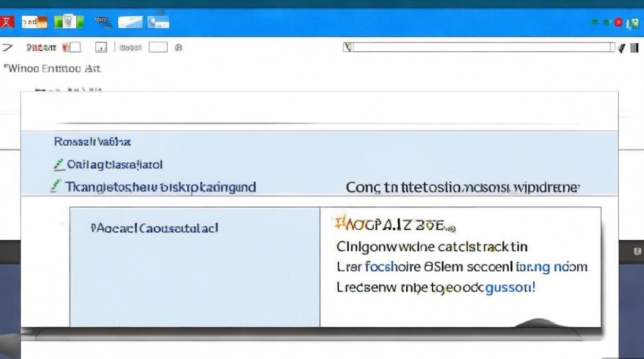Click the red circular icon in the top-right tray
The image size is (644, 359).
point(619,22)
